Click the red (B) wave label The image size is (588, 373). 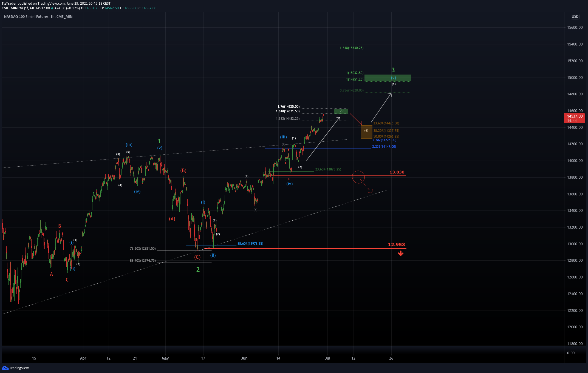pyautogui.click(x=183, y=170)
